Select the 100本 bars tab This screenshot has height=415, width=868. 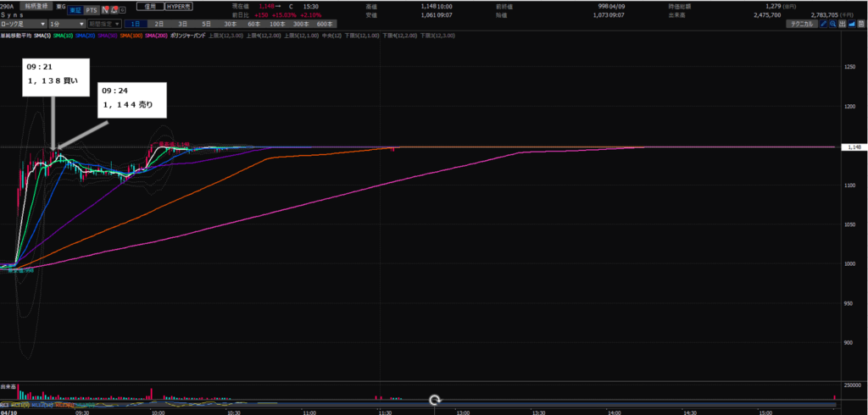coord(277,25)
